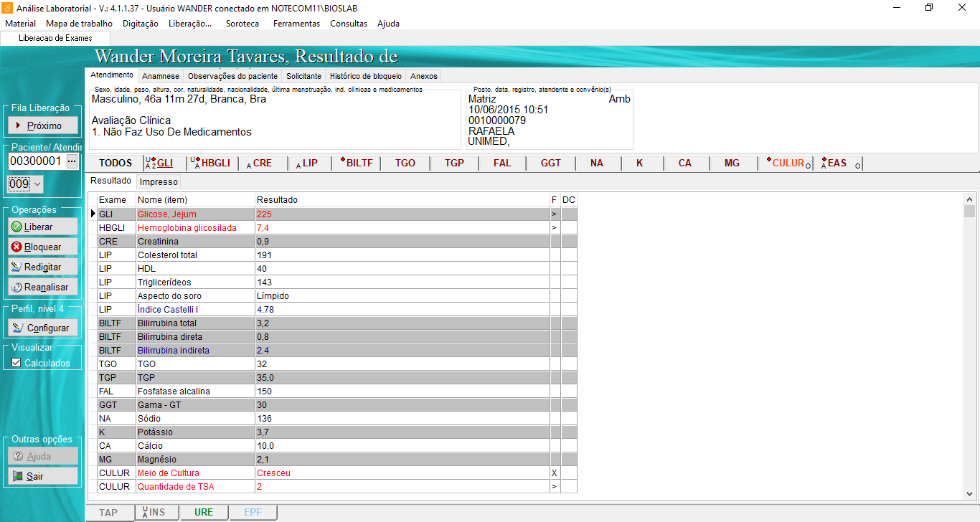
Task: Select the BILTF exam tab
Action: (x=357, y=163)
